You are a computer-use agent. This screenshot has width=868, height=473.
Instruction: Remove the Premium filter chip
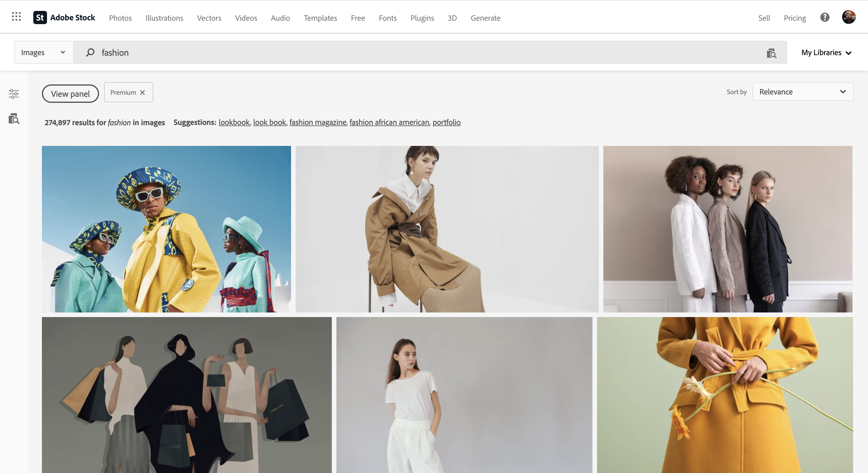click(x=143, y=92)
